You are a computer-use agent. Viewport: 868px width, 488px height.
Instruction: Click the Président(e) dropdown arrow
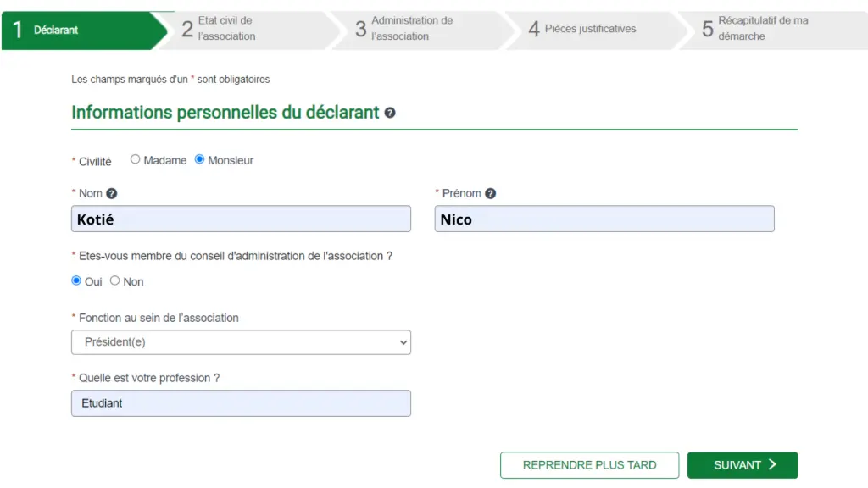[x=402, y=343]
